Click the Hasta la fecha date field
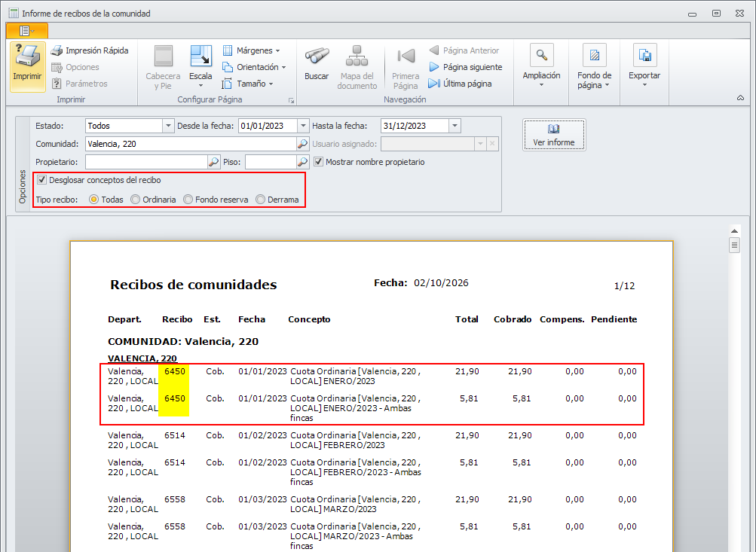This screenshot has height=552, width=756. (x=415, y=126)
